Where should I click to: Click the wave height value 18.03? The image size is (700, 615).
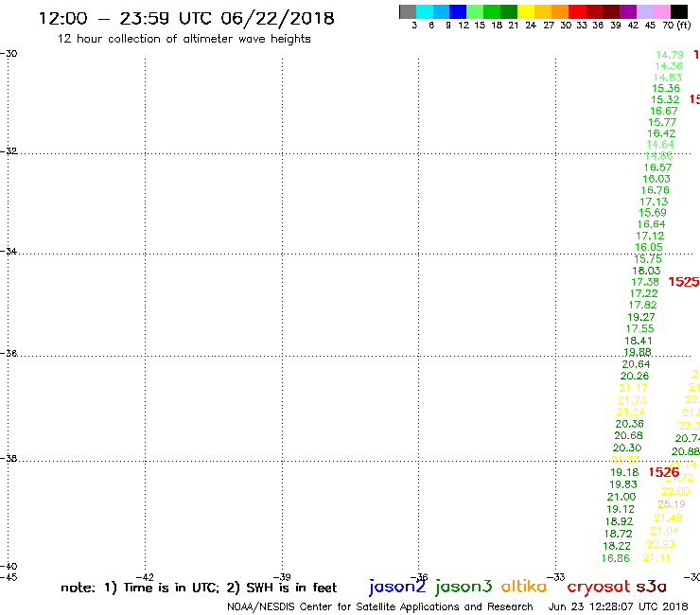(x=646, y=271)
